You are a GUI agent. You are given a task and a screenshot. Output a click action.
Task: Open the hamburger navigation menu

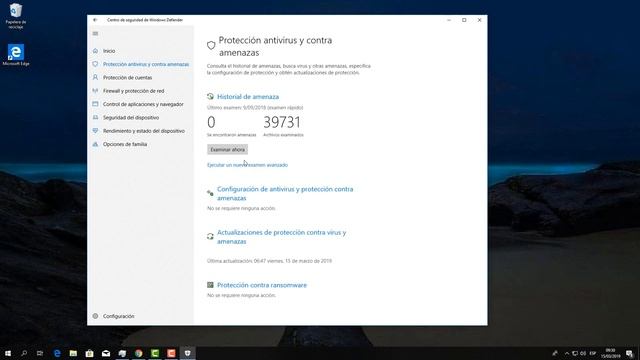(x=95, y=33)
